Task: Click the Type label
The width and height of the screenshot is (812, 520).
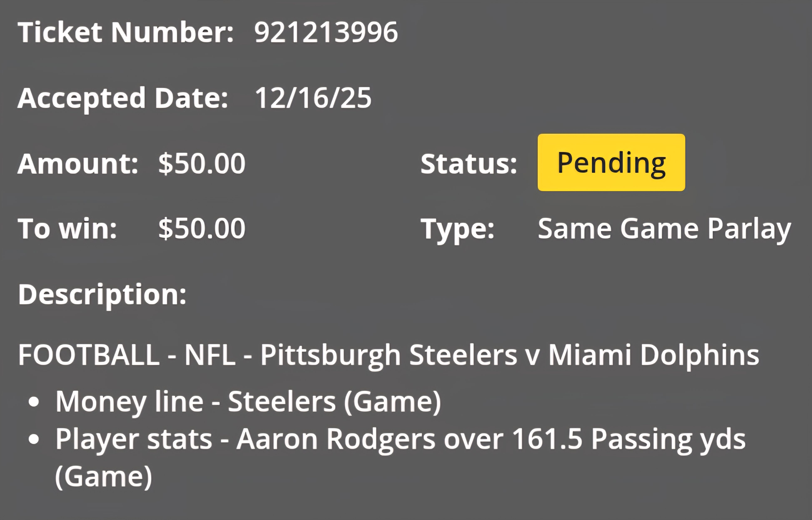Action: [458, 230]
